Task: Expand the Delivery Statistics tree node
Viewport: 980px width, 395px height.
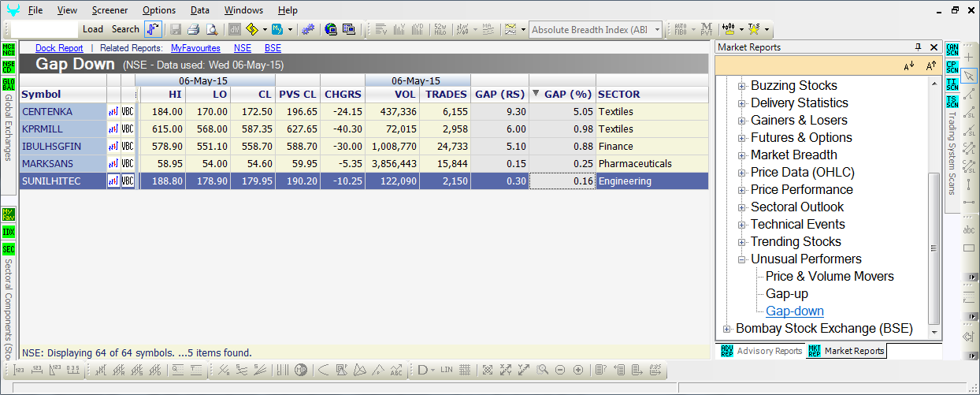Action: point(741,103)
